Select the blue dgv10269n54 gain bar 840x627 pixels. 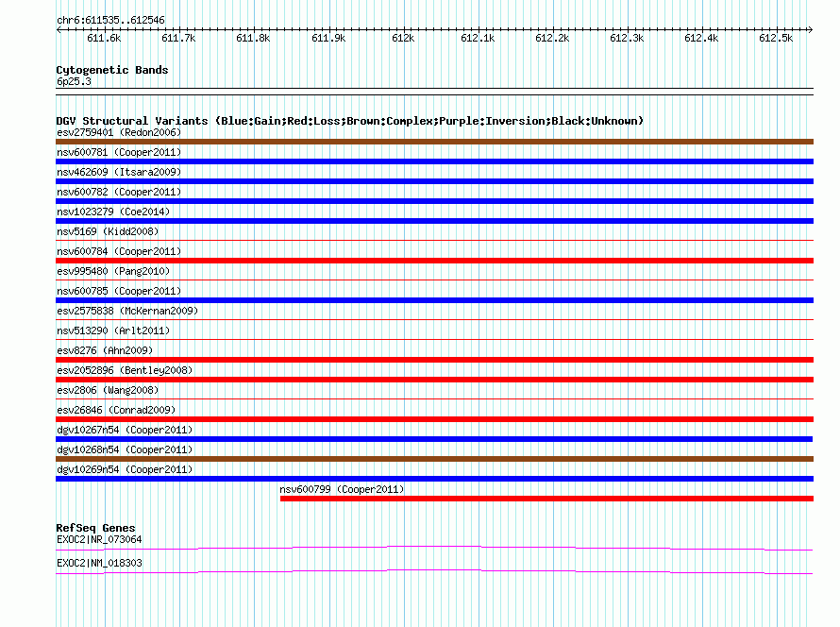tap(434, 479)
